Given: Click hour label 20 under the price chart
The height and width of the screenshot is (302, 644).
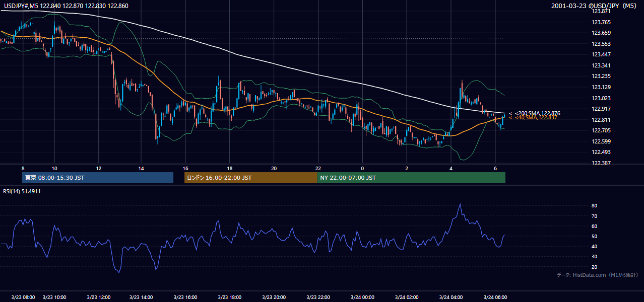Looking at the screenshot, I should [274, 169].
